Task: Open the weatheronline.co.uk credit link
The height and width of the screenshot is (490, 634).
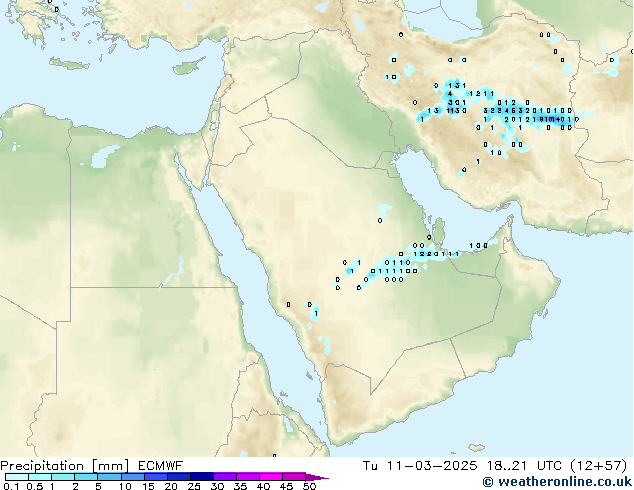Action: pos(557,482)
